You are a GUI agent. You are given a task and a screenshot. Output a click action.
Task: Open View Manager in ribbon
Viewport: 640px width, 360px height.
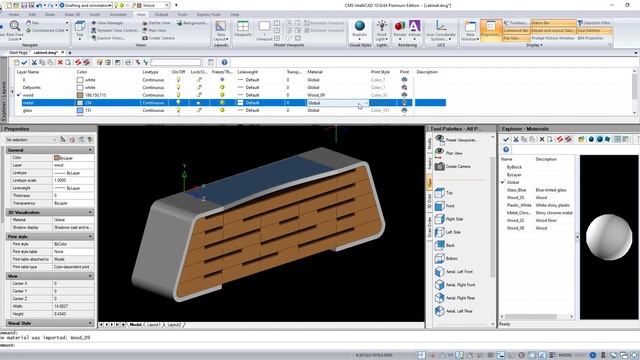point(108,23)
